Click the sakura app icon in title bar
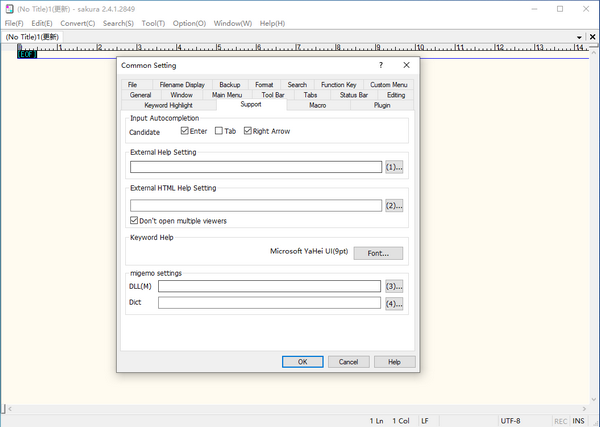 pyautogui.click(x=7, y=7)
